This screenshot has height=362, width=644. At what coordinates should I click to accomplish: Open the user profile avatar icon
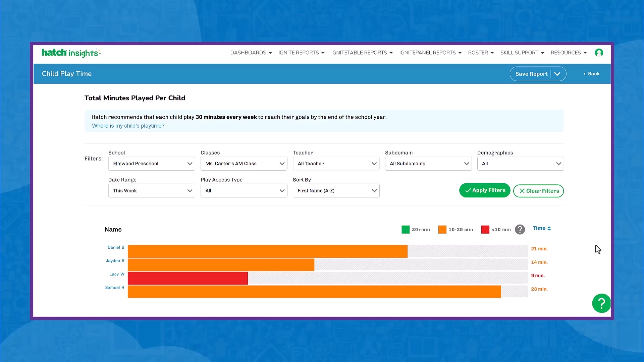pyautogui.click(x=599, y=53)
